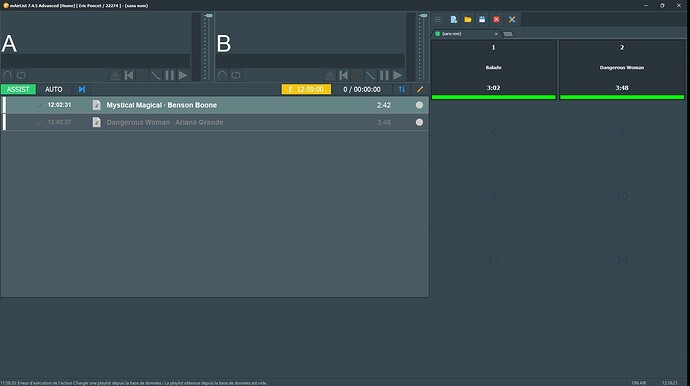Click the new cartwall file icon
This screenshot has height=386, width=690.
453,19
